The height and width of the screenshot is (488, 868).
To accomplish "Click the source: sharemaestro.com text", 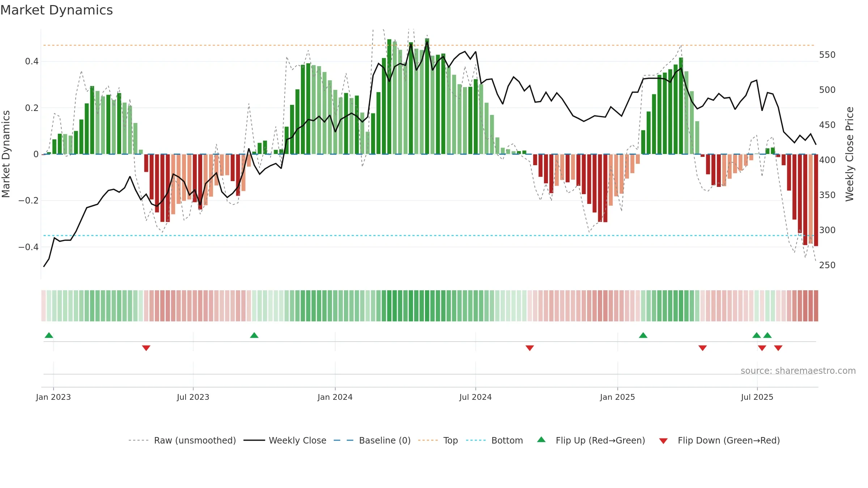I will click(x=798, y=371).
